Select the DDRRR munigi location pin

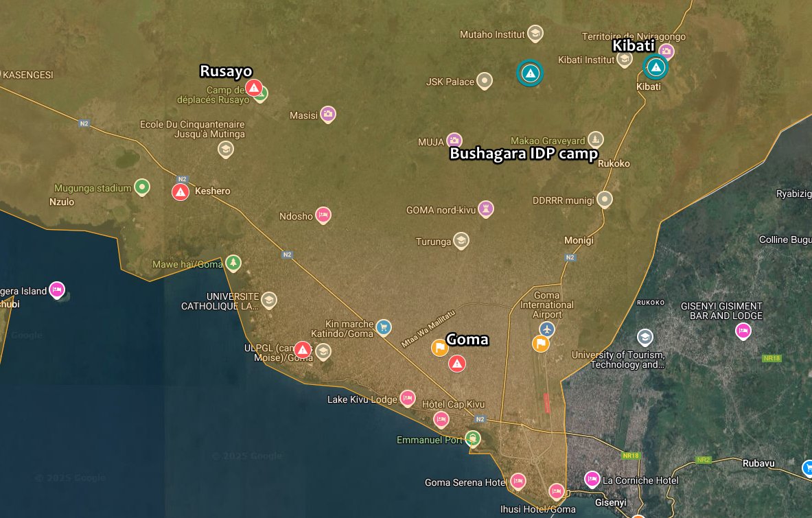[604, 199]
